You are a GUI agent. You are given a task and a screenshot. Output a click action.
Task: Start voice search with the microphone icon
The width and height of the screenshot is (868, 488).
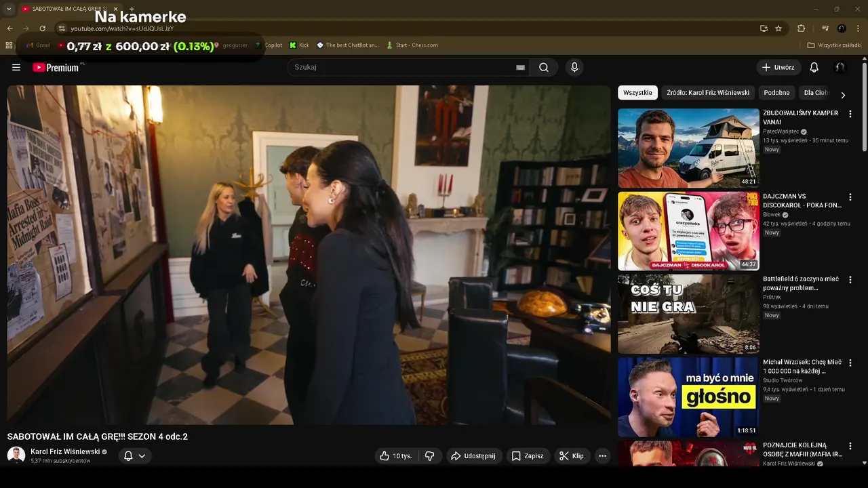[x=574, y=67]
